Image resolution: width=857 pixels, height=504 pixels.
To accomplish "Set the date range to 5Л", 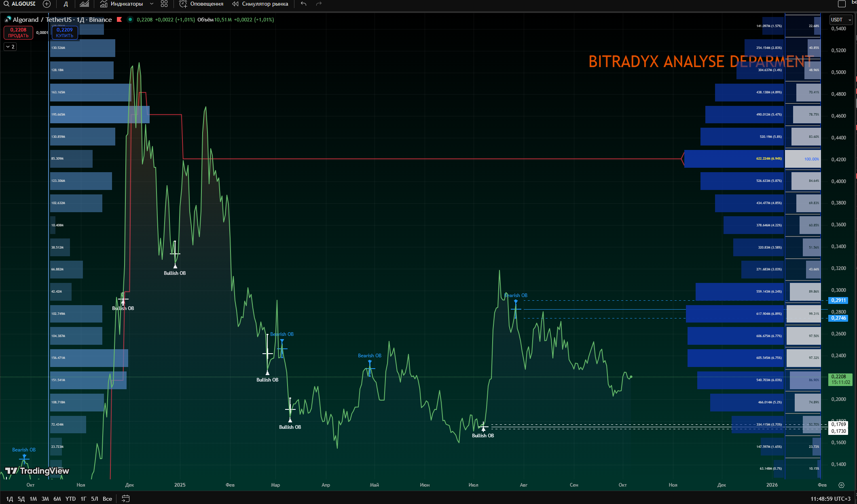I will 95,499.
